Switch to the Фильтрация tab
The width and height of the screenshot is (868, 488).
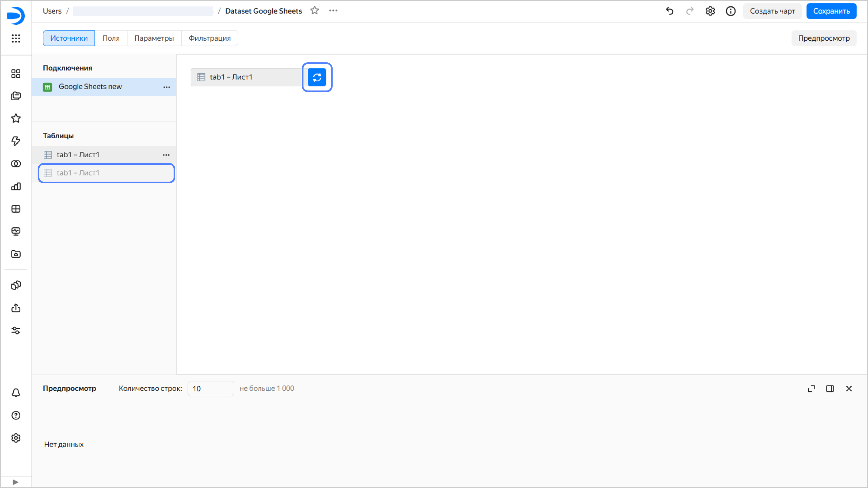click(x=210, y=38)
